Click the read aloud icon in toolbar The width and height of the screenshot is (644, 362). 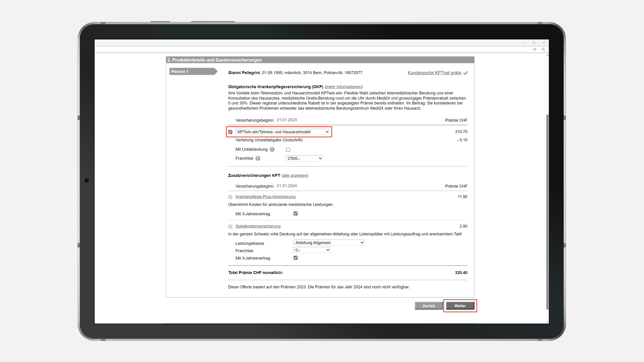click(x=535, y=49)
